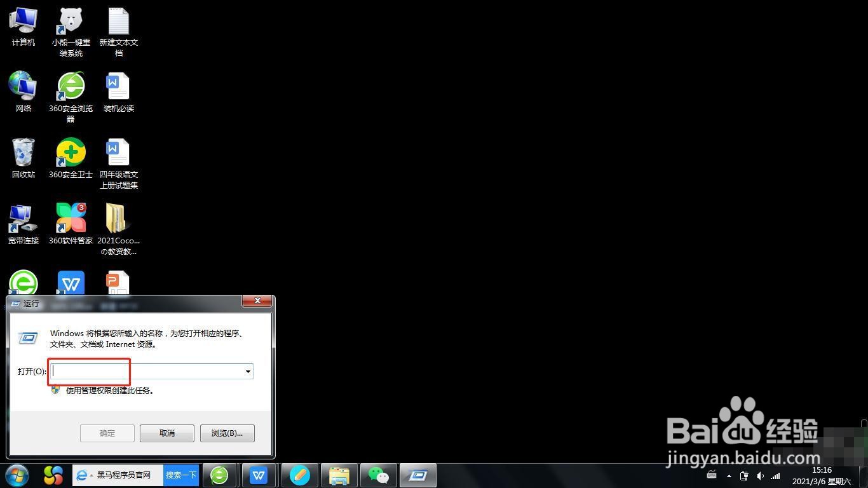This screenshot has height=488, width=868.
Task: Click the 取消 button in Run dialog
Action: 167,433
